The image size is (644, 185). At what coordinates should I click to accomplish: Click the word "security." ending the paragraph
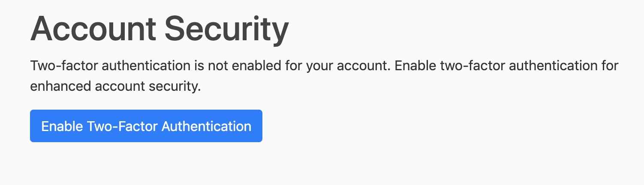(174, 87)
